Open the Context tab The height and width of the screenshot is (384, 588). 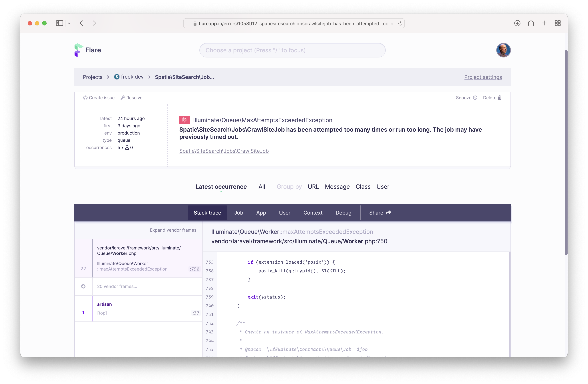coord(313,213)
